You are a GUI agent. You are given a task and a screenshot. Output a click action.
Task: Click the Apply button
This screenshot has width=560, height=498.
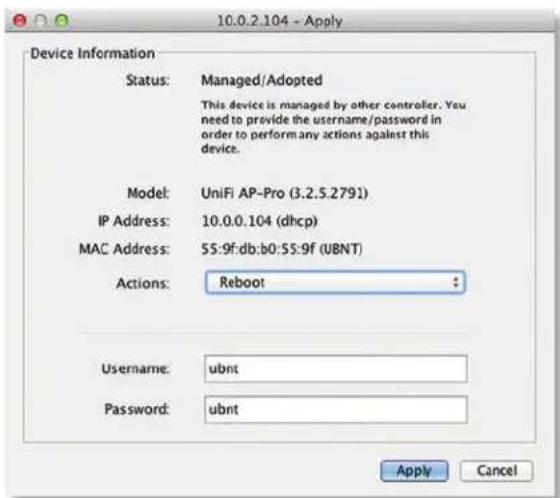(x=414, y=471)
